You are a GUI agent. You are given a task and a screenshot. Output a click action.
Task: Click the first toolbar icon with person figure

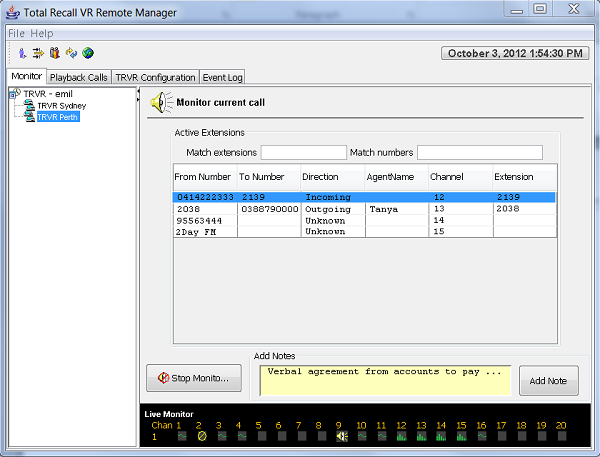click(22, 53)
